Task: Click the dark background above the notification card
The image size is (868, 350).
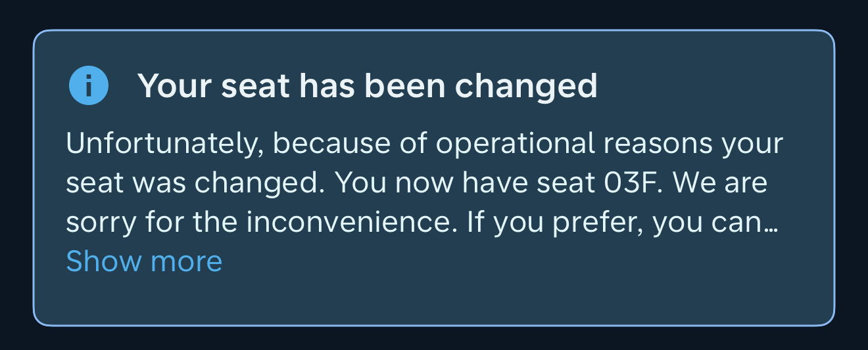Action: point(434,13)
